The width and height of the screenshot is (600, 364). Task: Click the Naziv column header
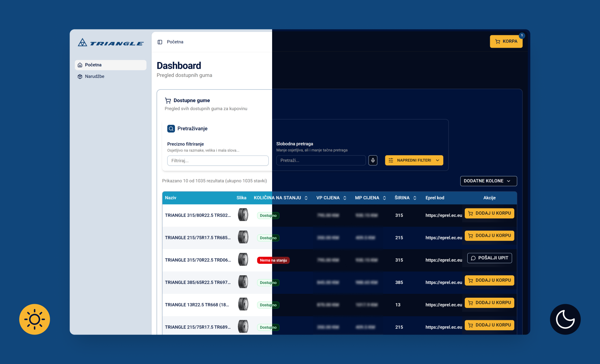click(x=171, y=198)
